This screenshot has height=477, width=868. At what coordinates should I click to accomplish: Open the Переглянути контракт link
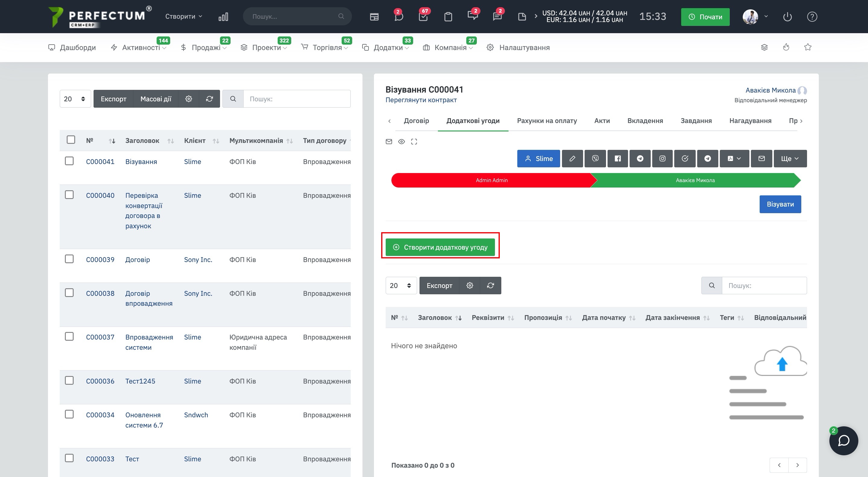point(421,100)
